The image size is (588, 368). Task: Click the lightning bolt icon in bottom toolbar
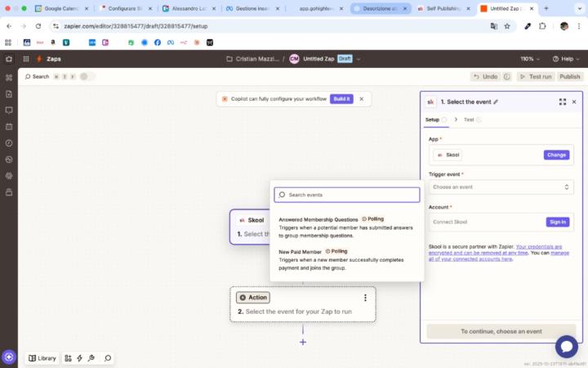coord(79,358)
